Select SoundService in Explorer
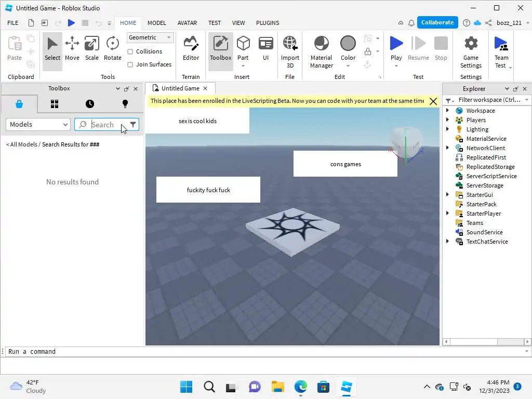This screenshot has height=399, width=532. click(x=484, y=232)
